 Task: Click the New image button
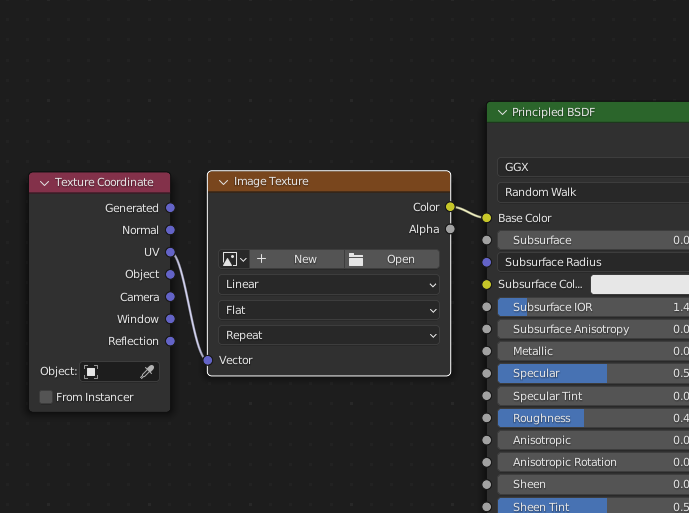pos(297,259)
